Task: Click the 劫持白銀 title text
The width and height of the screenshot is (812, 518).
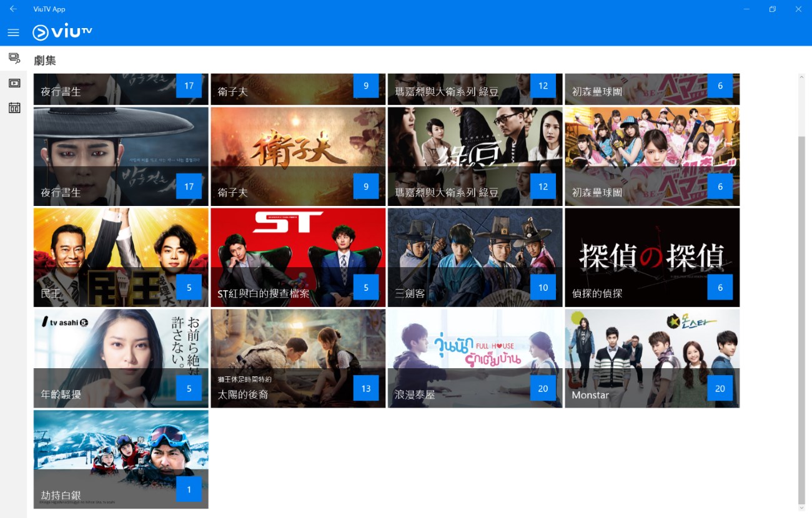Action: click(x=61, y=496)
